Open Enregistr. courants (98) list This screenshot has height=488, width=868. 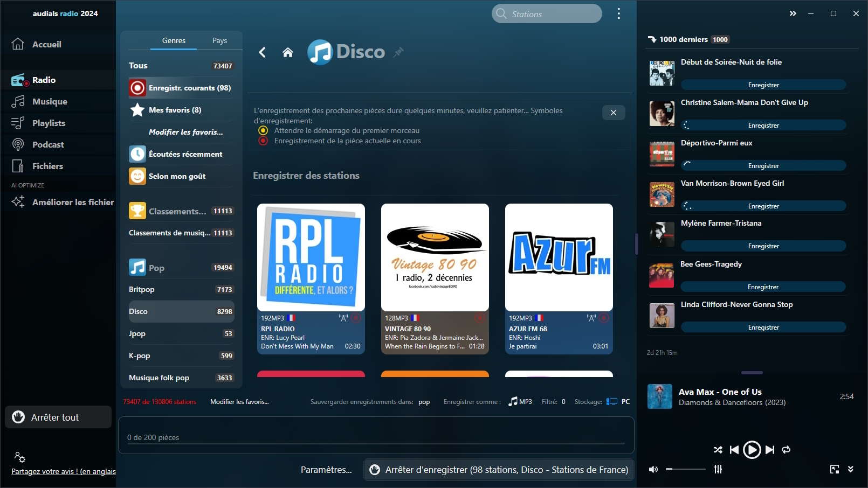[x=181, y=88]
